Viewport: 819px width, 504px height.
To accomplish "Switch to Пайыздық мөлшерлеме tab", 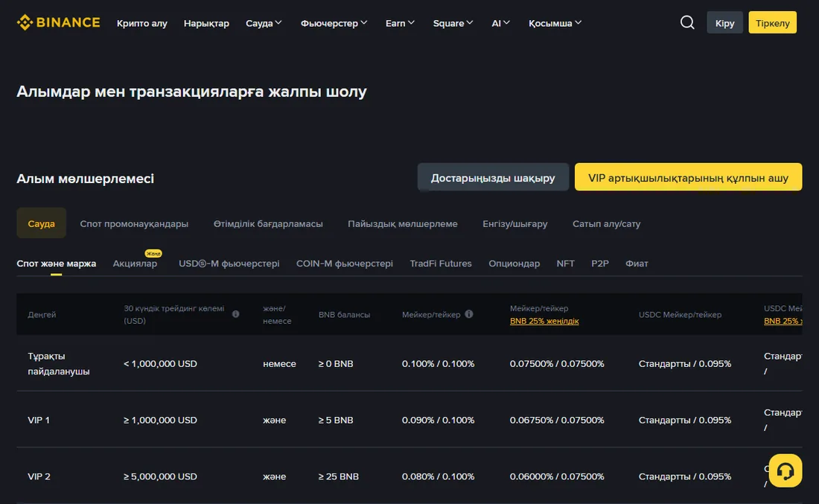I will pos(403,223).
